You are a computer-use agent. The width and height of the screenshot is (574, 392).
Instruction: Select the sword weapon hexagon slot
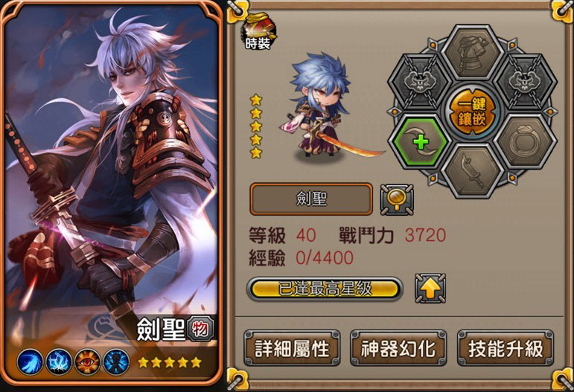coord(471,170)
